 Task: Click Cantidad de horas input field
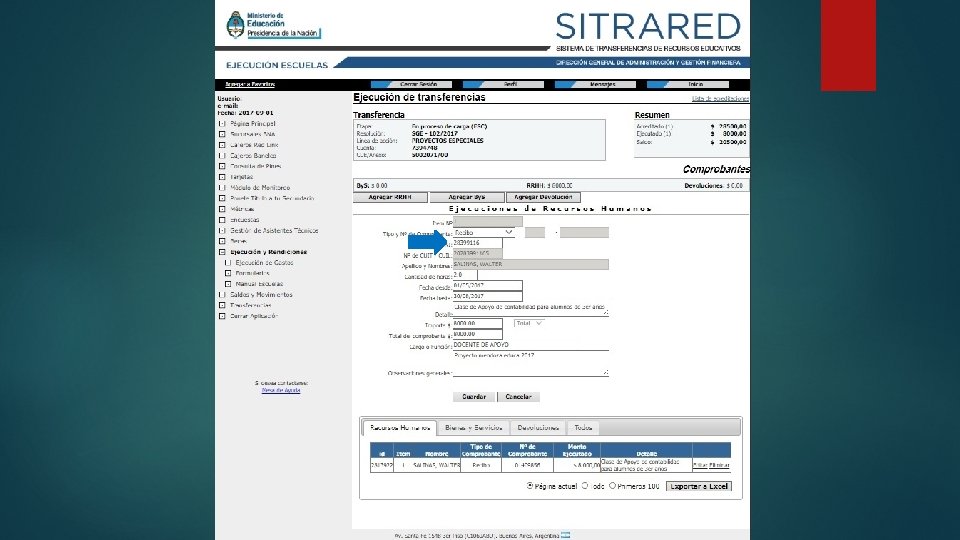465,276
